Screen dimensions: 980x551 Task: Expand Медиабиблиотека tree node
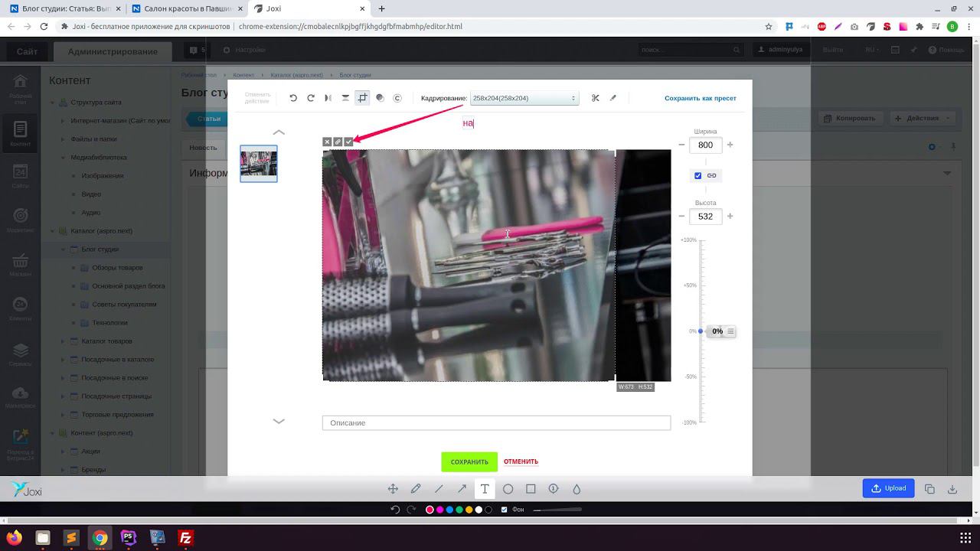[64, 158]
